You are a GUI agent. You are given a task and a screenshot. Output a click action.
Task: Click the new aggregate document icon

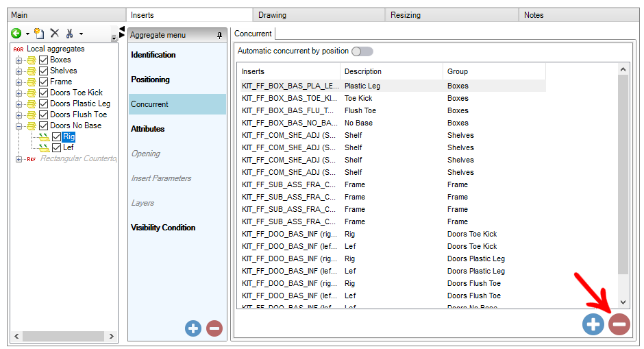39,34
